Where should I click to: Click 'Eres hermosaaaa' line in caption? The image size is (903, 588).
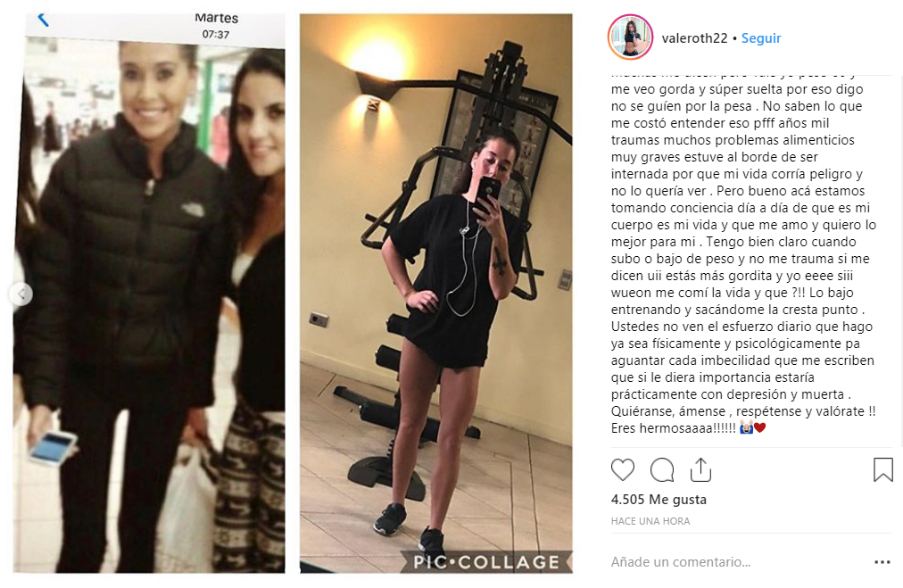pyautogui.click(x=673, y=428)
